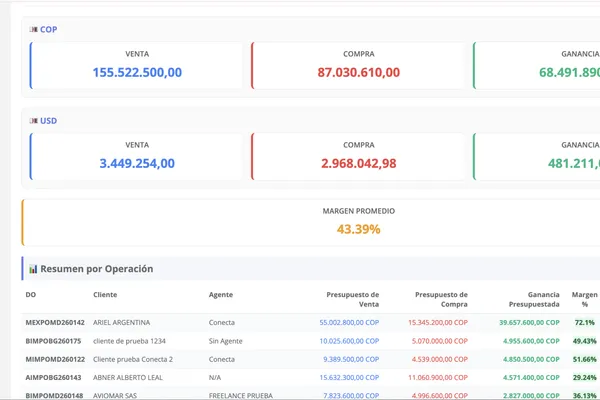Image resolution: width=600 pixels, height=400 pixels.
Task: Click the flag icon beside COP
Action: point(34,29)
